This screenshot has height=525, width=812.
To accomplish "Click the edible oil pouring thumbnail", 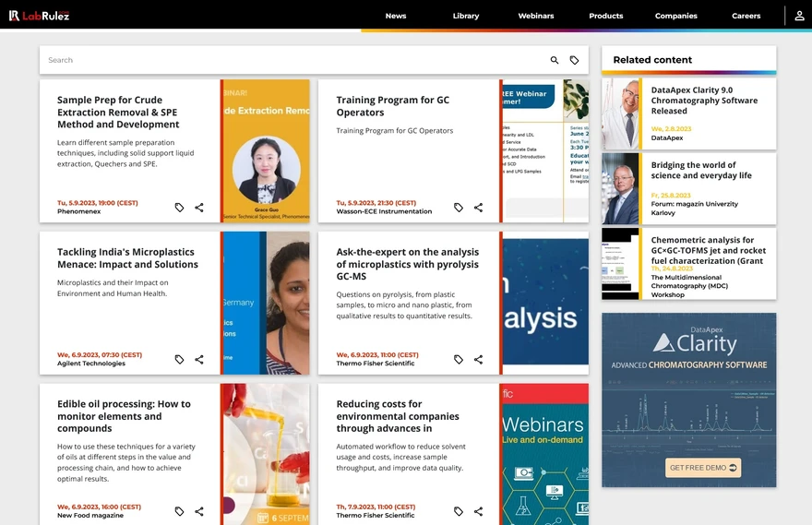I will [x=266, y=454].
